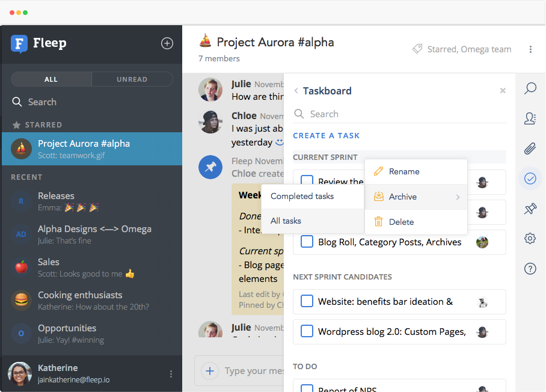The width and height of the screenshot is (546, 392).
Task: Check the Report of NPS task
Action: tap(307, 388)
